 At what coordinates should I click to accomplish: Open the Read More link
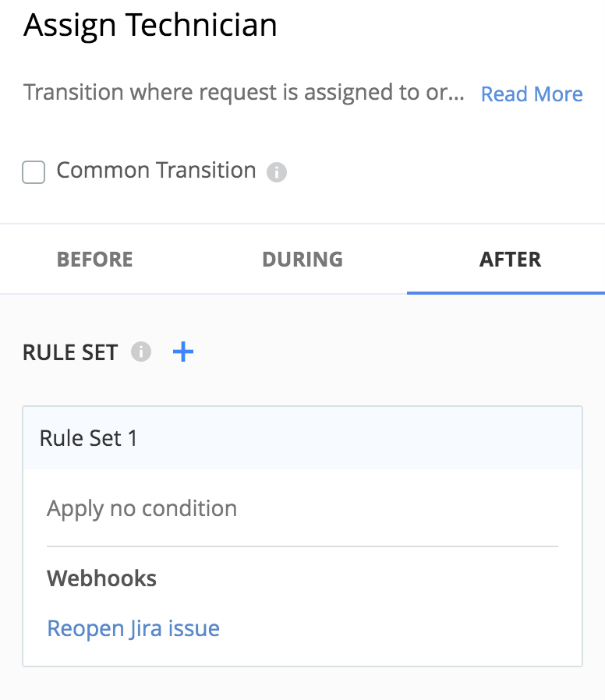532,94
